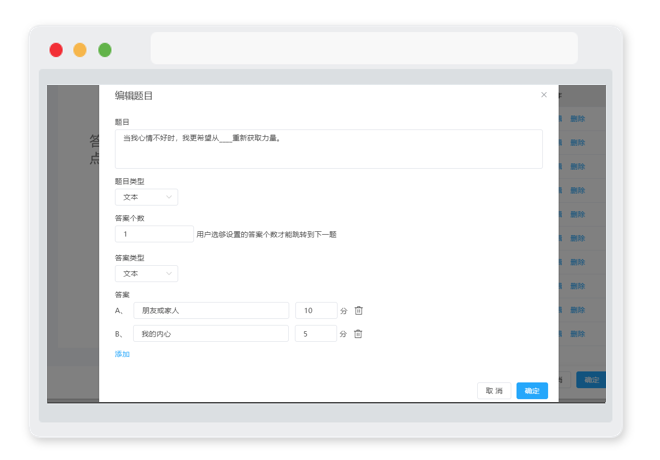Click the 取消 button in the dialog
This screenshot has height=460, width=660.
click(494, 391)
